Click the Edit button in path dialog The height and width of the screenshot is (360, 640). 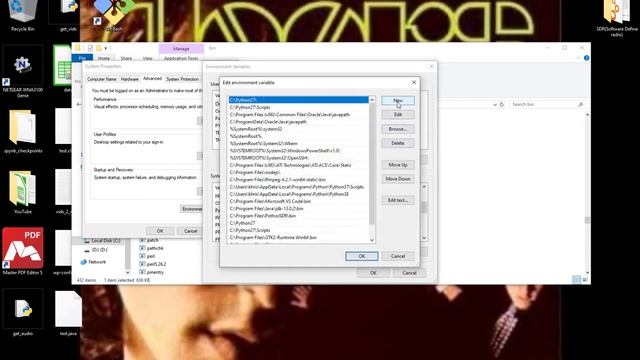point(398,115)
